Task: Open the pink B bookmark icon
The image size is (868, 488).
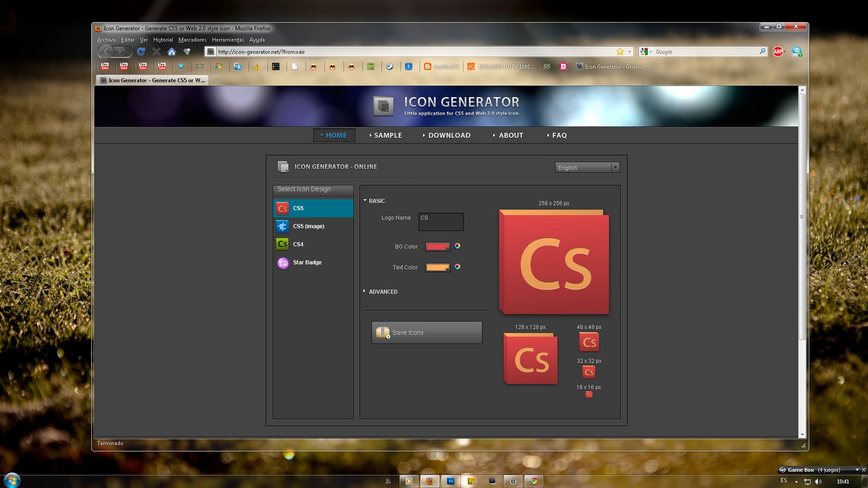Action: click(x=563, y=67)
